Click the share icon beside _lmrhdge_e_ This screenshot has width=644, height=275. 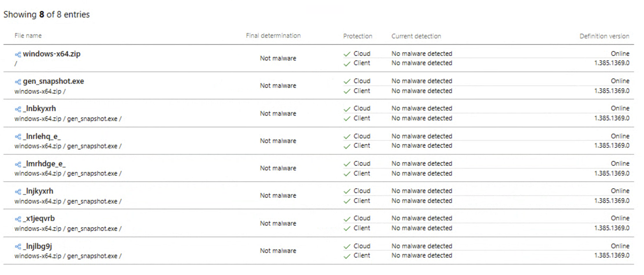(18, 164)
